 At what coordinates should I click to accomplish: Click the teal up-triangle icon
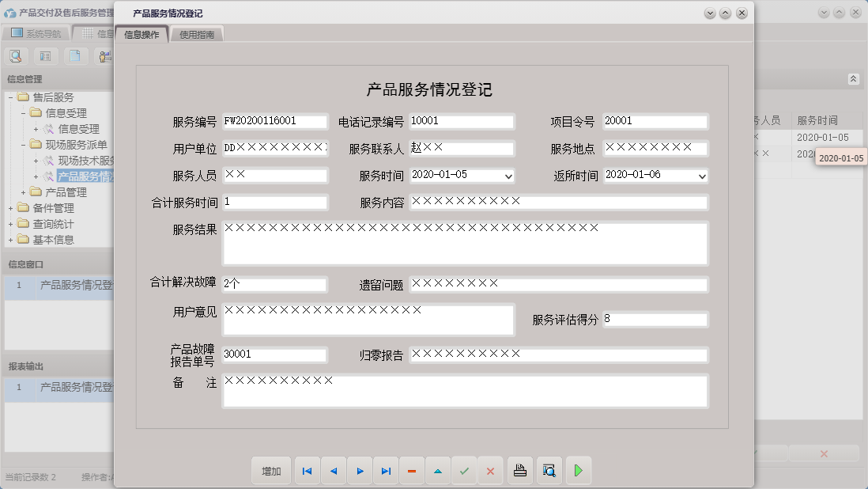click(438, 471)
